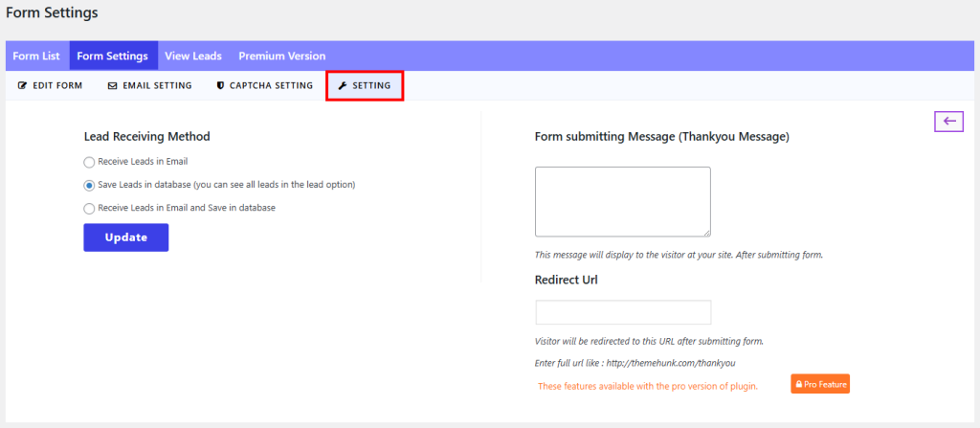
Task: Click the Captcha Setting shield icon
Action: (220, 86)
